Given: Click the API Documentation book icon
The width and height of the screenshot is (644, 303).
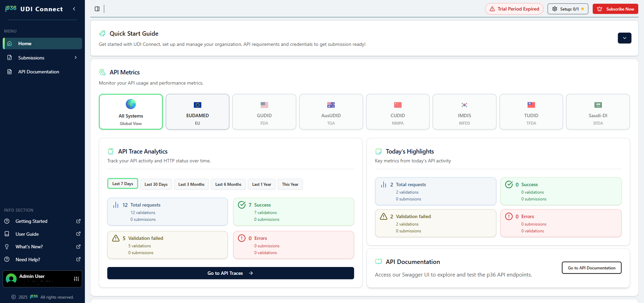Looking at the screenshot, I should click(x=379, y=262).
